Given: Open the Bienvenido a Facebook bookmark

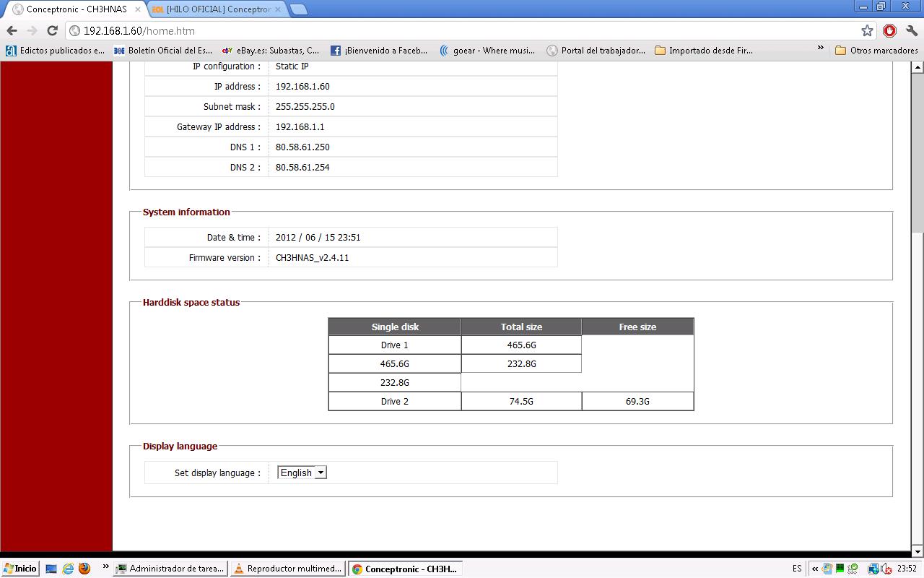Looking at the screenshot, I should click(379, 51).
